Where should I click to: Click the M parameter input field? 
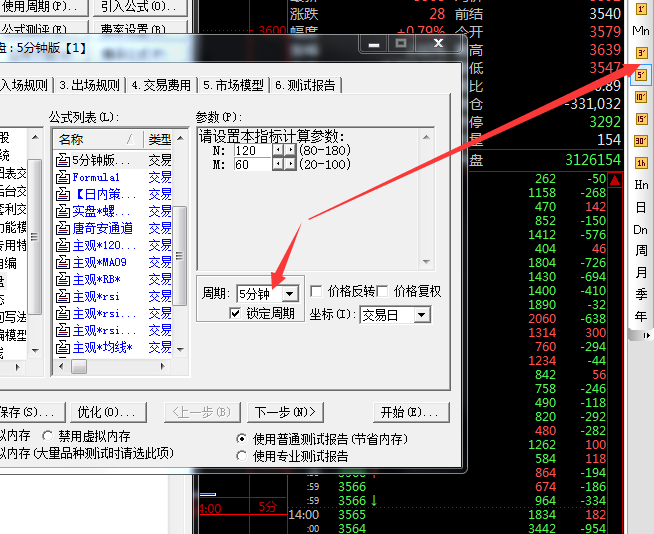tap(253, 164)
